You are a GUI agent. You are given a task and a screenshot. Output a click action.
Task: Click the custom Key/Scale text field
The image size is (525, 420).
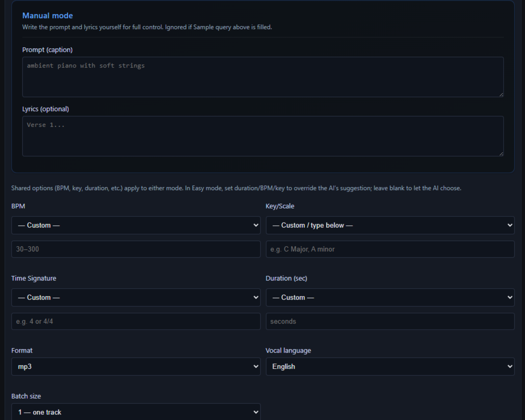pos(390,249)
